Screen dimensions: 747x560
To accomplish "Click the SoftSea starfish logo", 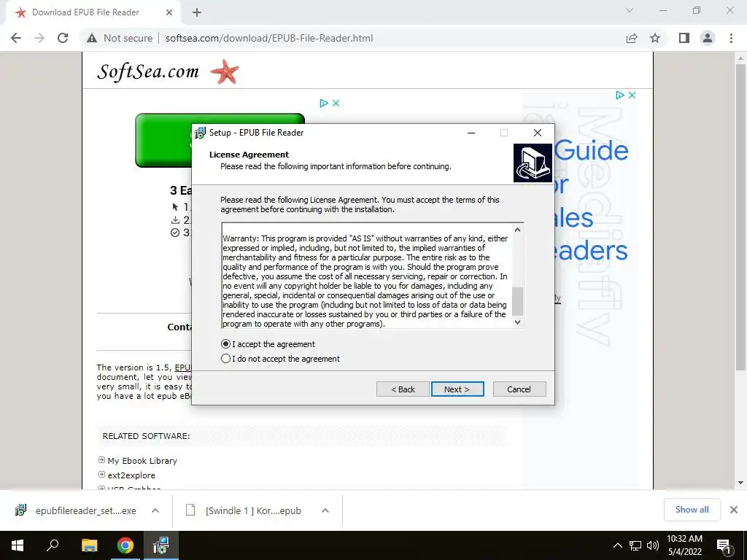I will (225, 72).
